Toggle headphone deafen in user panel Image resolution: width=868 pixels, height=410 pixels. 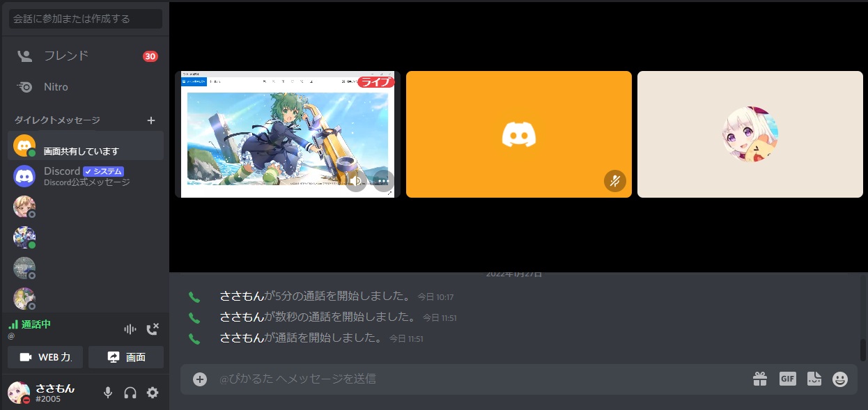point(130,393)
